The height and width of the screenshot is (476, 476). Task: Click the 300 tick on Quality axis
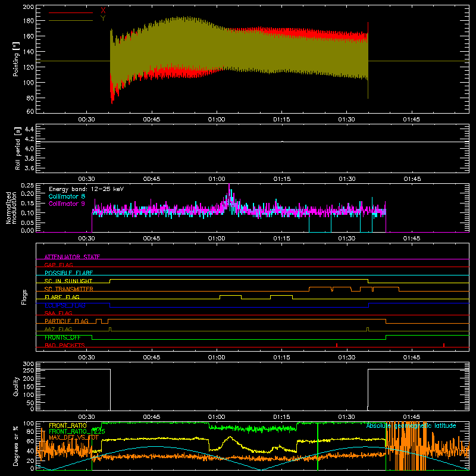[29, 364]
